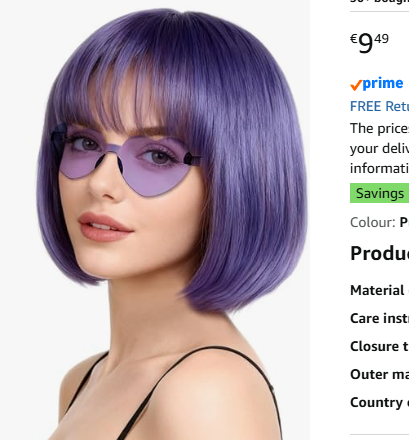Click the green Savings badge
409x440 pixels.
[x=379, y=193]
